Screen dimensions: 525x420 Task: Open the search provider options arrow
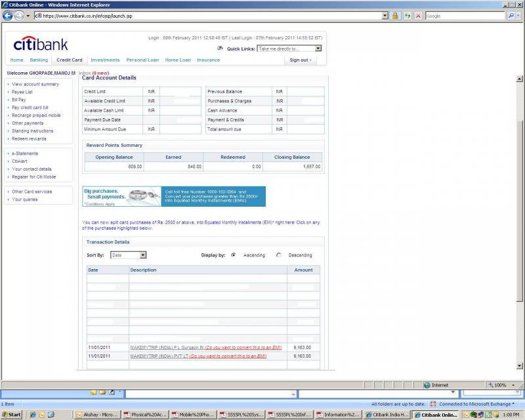518,15
